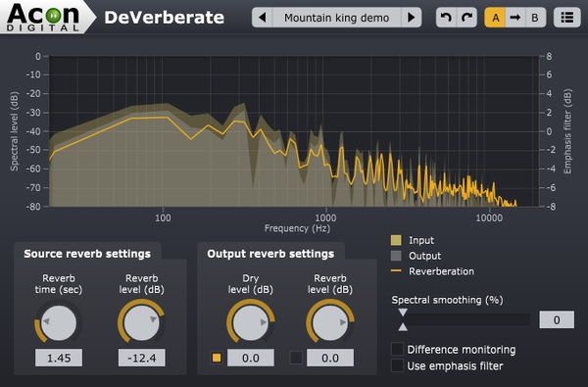The width and height of the screenshot is (588, 387).
Task: Click the Spectral smoothing (%) label
Action: tap(448, 300)
